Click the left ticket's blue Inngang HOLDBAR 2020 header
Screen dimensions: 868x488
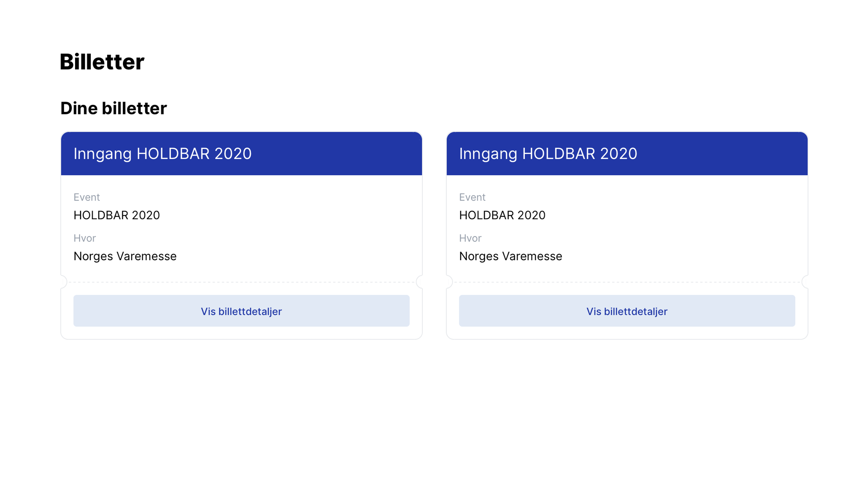241,154
